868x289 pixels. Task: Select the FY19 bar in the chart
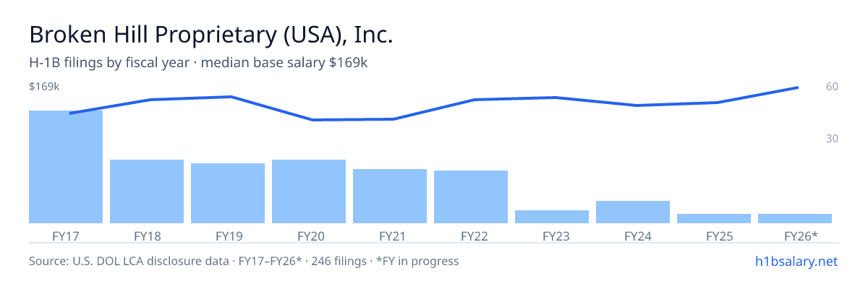228,193
